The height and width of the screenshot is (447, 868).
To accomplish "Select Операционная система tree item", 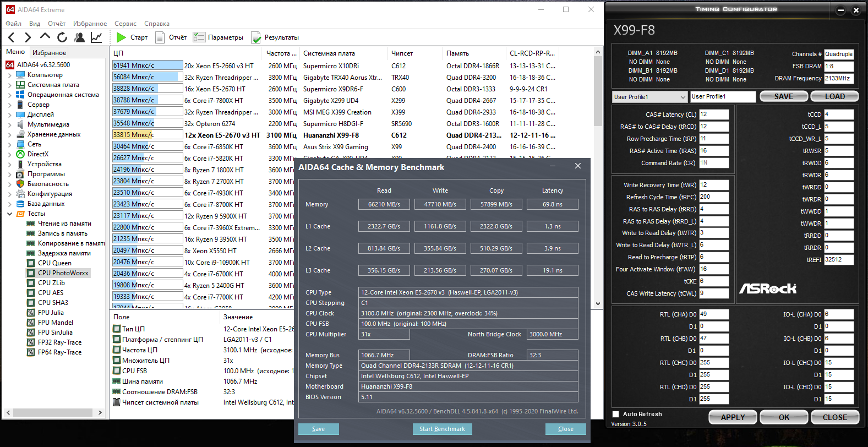I will click(x=63, y=95).
